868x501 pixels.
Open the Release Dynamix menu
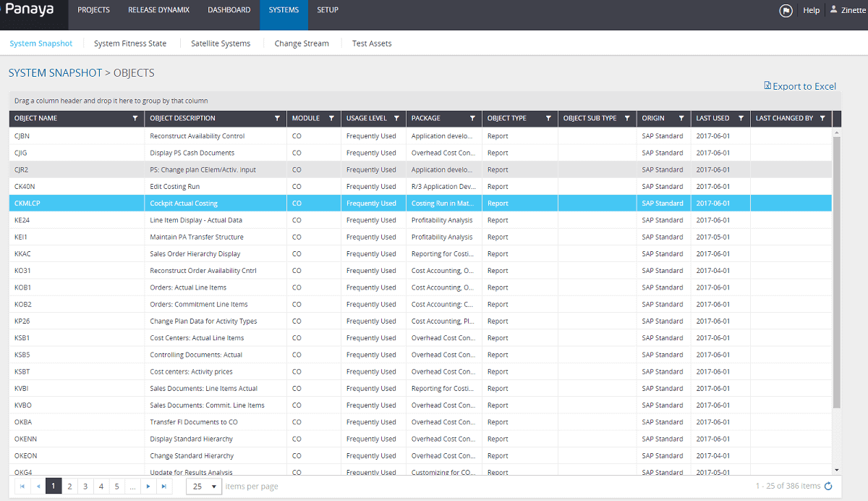[x=158, y=10]
